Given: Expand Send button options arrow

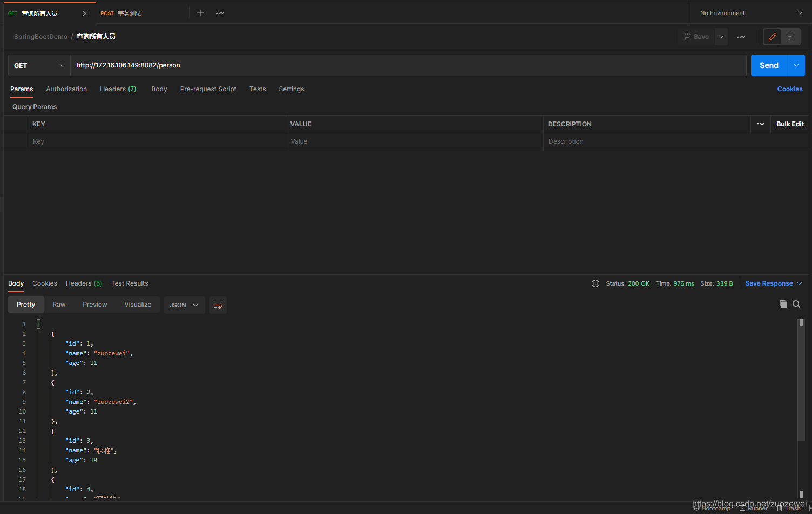Looking at the screenshot, I should pos(796,65).
